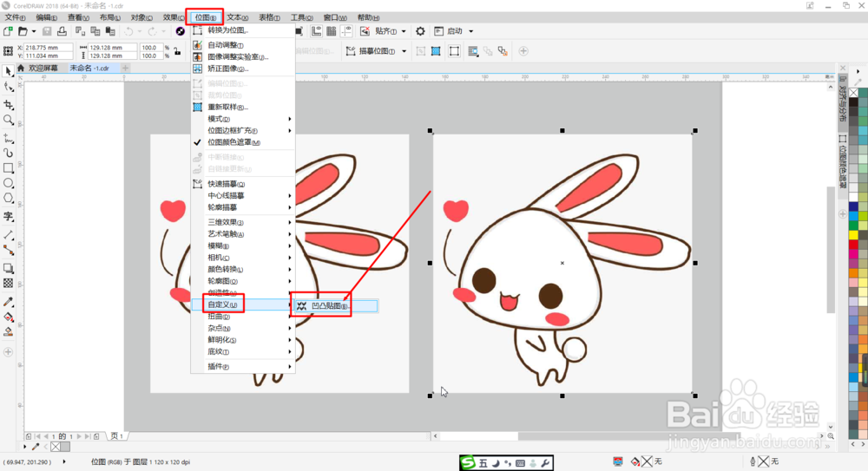Viewport: 868px width, 471px height.
Task: Click the X position input field
Action: tap(49, 48)
